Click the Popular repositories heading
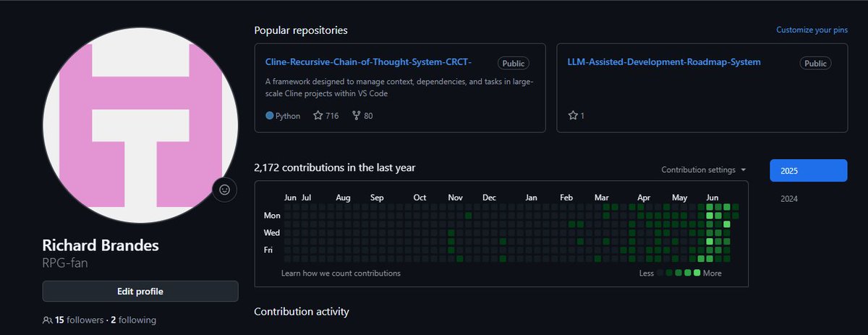This screenshot has height=335, width=868. (301, 30)
